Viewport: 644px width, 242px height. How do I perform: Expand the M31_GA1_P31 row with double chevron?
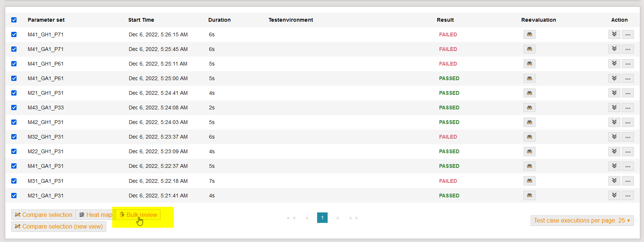[614, 181]
